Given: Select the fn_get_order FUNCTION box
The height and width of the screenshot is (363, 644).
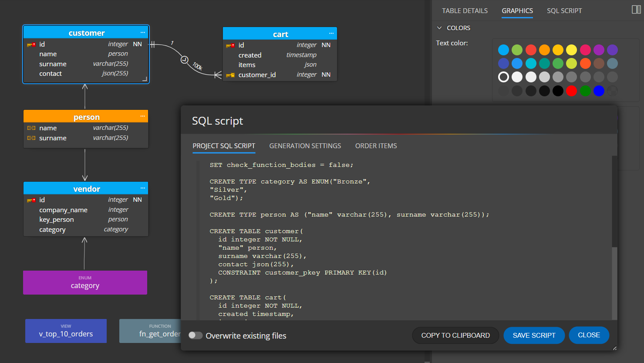Looking at the screenshot, I should [150, 331].
